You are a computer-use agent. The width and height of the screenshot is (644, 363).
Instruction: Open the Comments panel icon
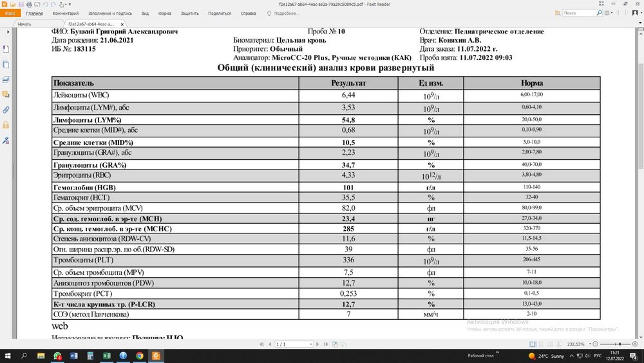6,95
